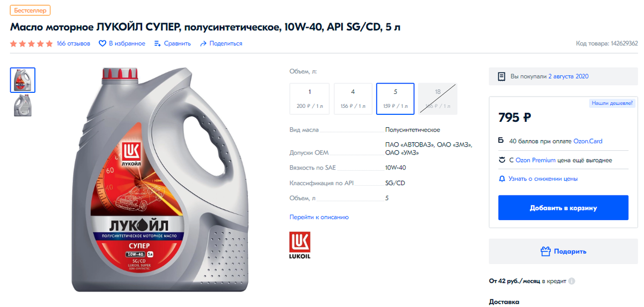Click the compare list icon
The width and height of the screenshot is (644, 307).
[x=157, y=43]
